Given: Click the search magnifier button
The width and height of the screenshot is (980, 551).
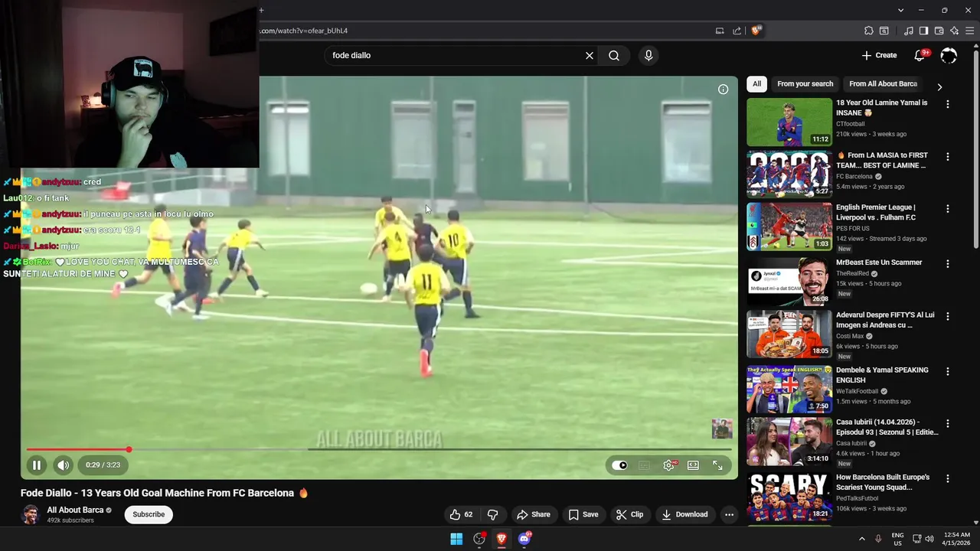Looking at the screenshot, I should coord(614,55).
